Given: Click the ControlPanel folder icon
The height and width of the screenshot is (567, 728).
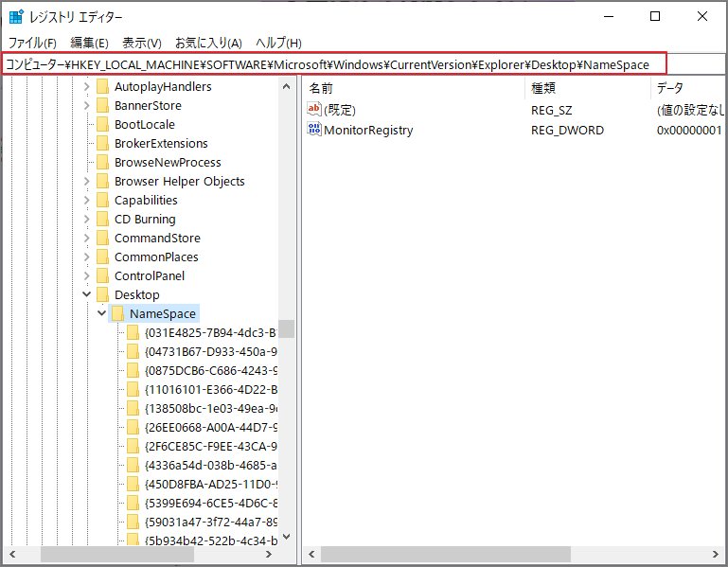Looking at the screenshot, I should (102, 276).
